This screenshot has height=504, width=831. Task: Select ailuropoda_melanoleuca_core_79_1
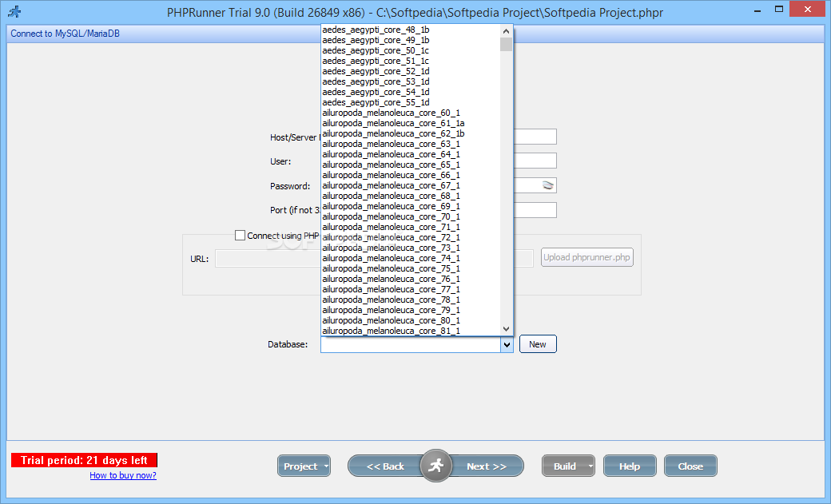[410, 310]
